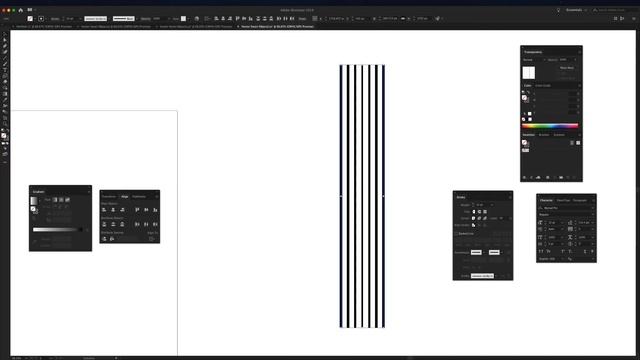Click the stroke color swatch in control bar
Viewport: 640px width, 360px height.
coord(41,18)
